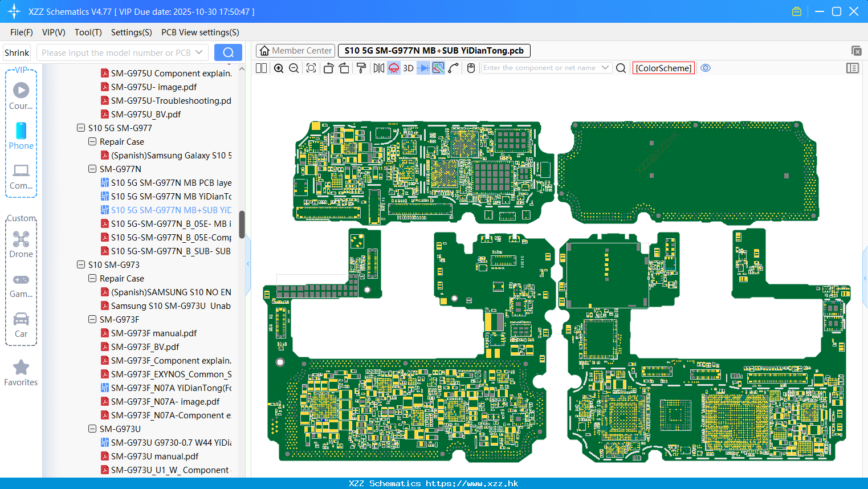Click the yellow briefcase icon in title bar
The height and width of the screenshot is (489, 868).
click(x=797, y=11)
